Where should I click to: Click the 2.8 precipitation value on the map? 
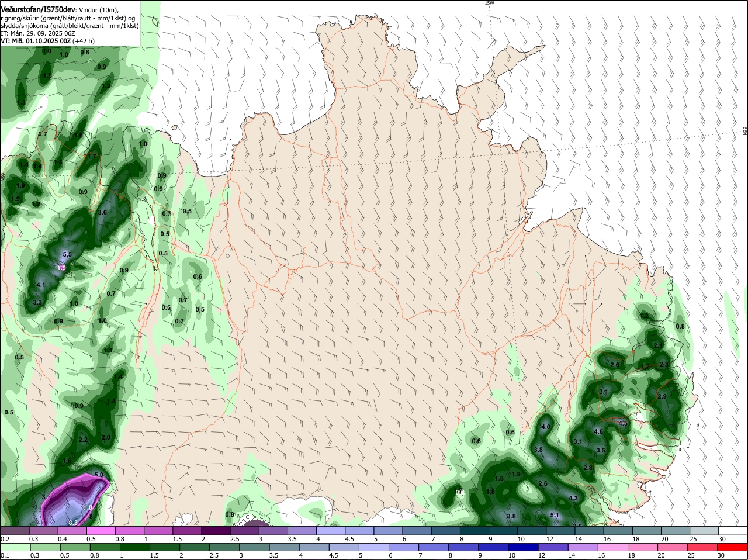pyautogui.click(x=588, y=468)
